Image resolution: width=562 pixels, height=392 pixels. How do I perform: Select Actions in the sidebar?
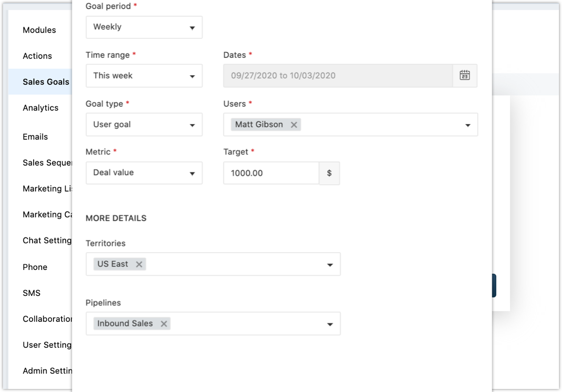(37, 56)
